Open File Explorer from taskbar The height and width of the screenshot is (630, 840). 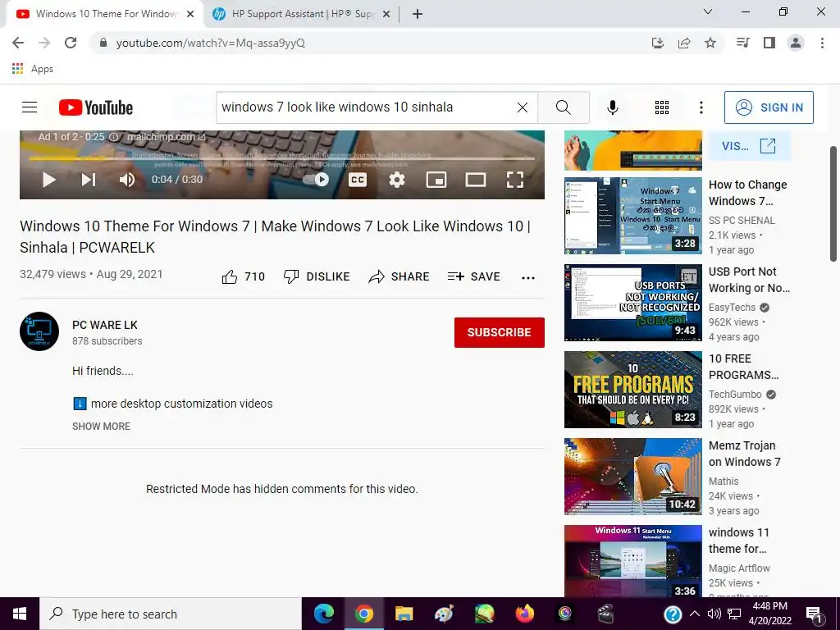(x=404, y=614)
